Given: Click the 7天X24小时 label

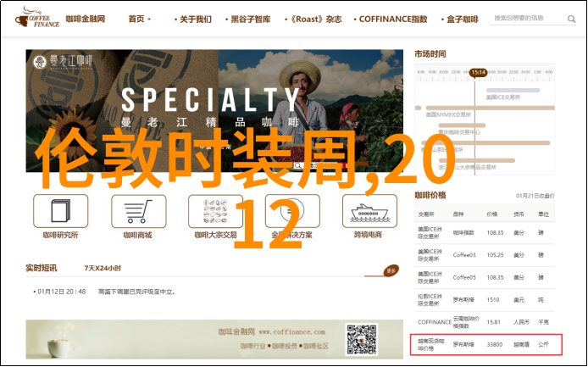Looking at the screenshot, I should (103, 269).
